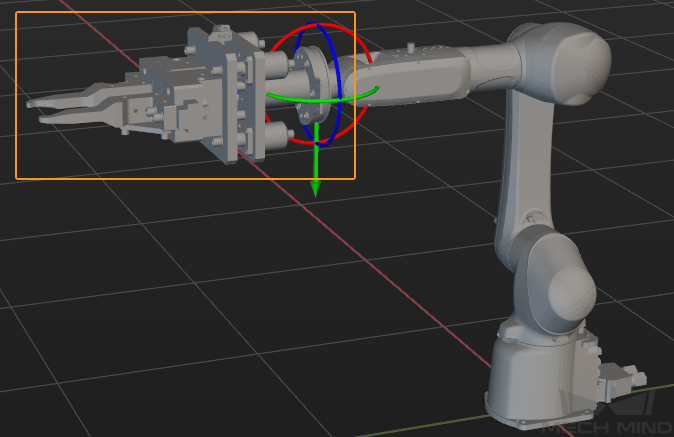Image resolution: width=674 pixels, height=437 pixels.
Task: Select the robot base
Action: coord(542,378)
